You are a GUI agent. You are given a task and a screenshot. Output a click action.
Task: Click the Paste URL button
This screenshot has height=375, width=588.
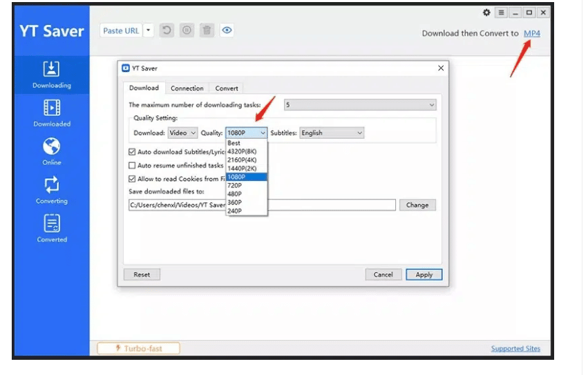(x=121, y=31)
